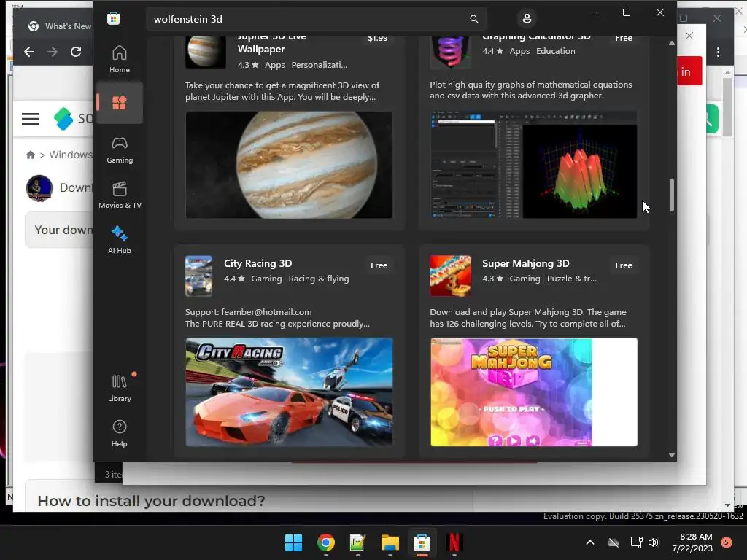Open the Graphing Calculator 3D app icon
Screen dimensions: 747x560
450,52
